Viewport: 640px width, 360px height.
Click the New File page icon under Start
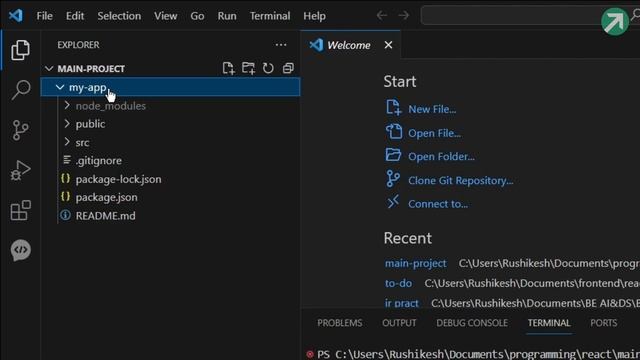(x=393, y=108)
